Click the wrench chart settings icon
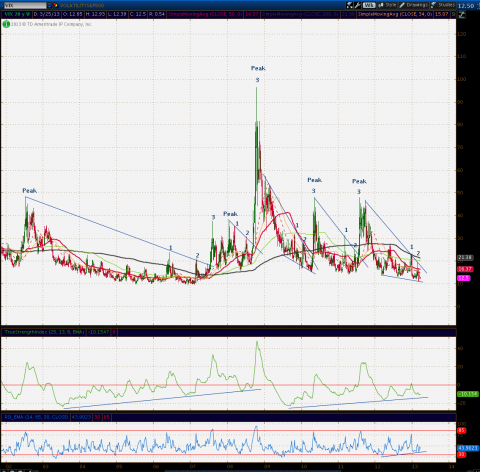This screenshot has width=480, height=472. pyautogui.click(x=358, y=5)
